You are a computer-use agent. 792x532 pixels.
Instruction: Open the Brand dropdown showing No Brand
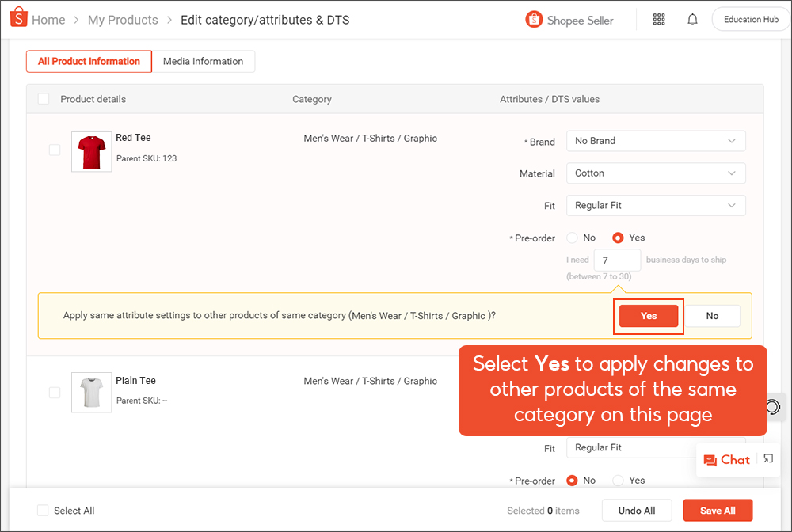tap(656, 140)
